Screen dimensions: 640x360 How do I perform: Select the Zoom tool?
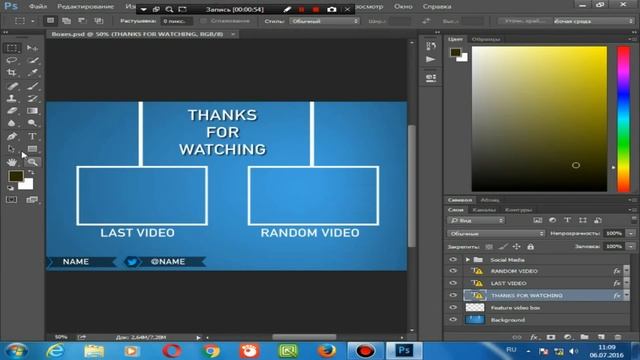coord(32,162)
